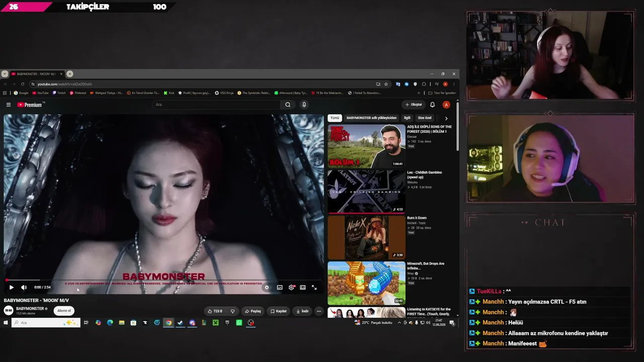This screenshot has width=644, height=362.
Task: Show more filter chips with right arrow
Action: pos(446,118)
